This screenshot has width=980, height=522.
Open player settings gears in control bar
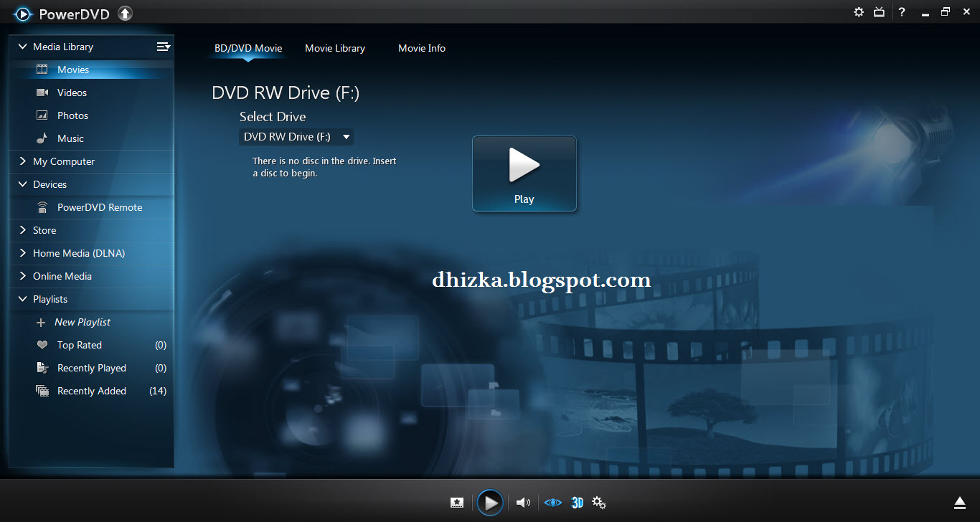(599, 503)
